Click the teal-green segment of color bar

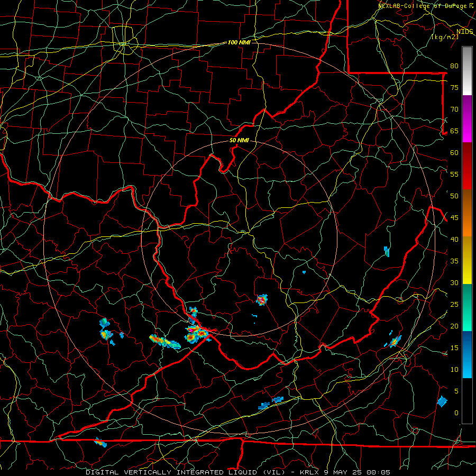[467, 307]
